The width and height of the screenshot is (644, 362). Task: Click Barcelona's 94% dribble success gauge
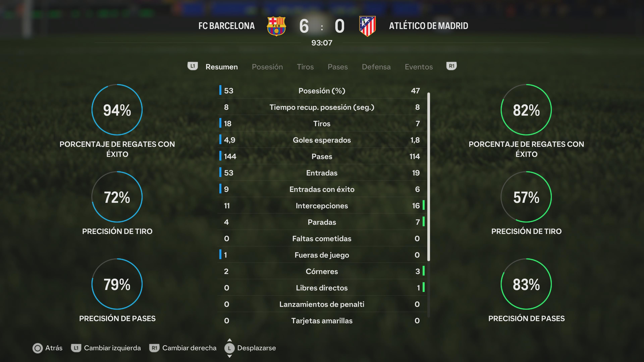click(117, 110)
